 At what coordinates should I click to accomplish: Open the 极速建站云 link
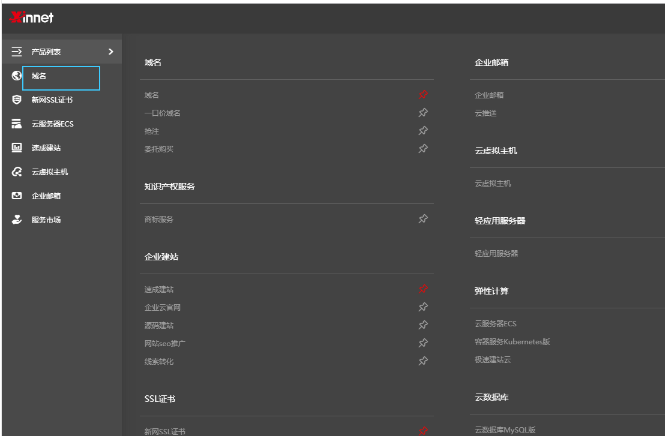[493, 360]
